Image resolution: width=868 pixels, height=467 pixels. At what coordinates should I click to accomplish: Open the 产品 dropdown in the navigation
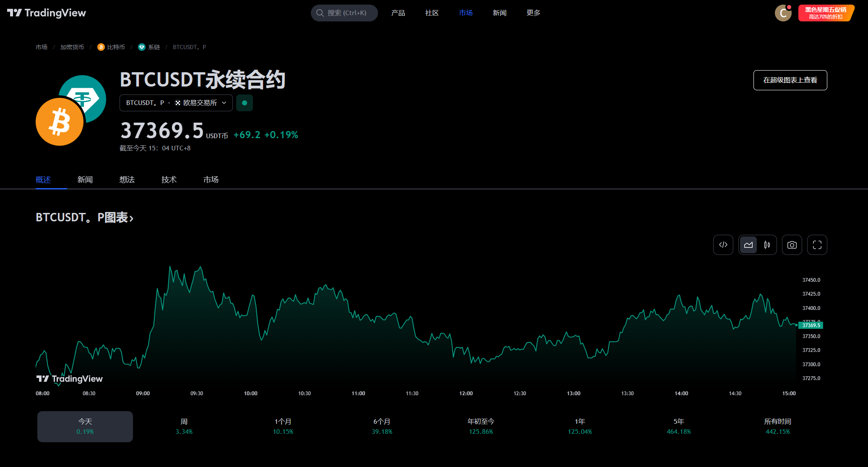(398, 13)
